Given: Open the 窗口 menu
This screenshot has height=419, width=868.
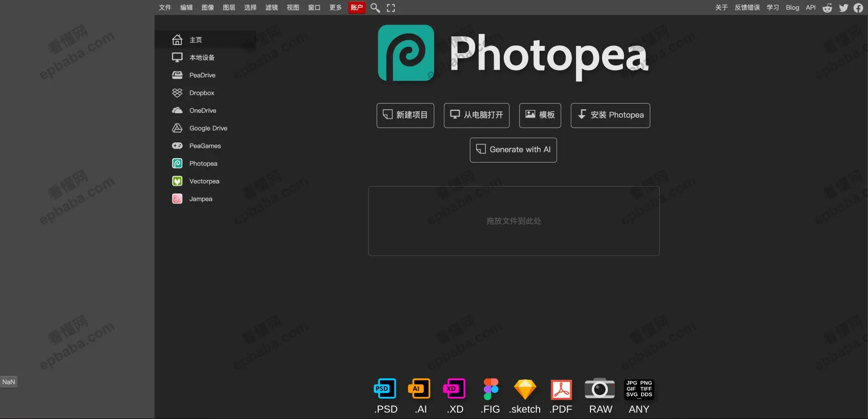Looking at the screenshot, I should pos(314,7).
